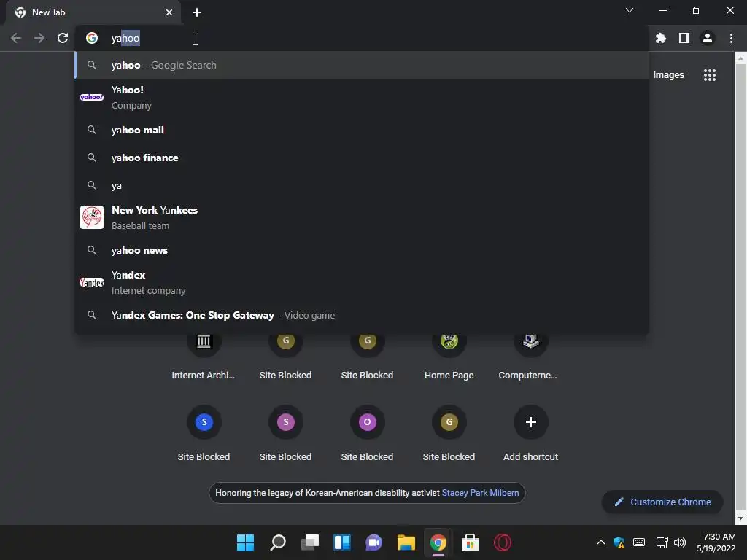
Task: Open the Computerne... shortcut icon
Action: point(531,341)
